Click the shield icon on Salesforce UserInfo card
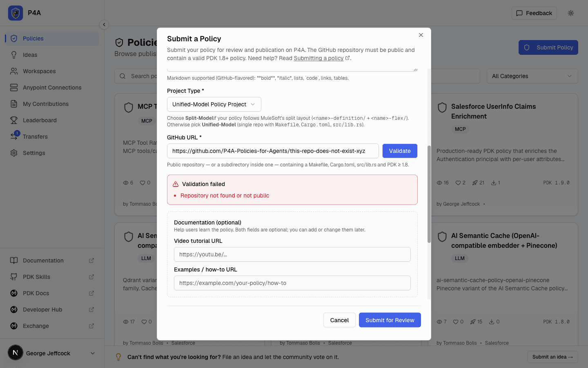Image resolution: width=588 pixels, height=368 pixels. click(442, 108)
